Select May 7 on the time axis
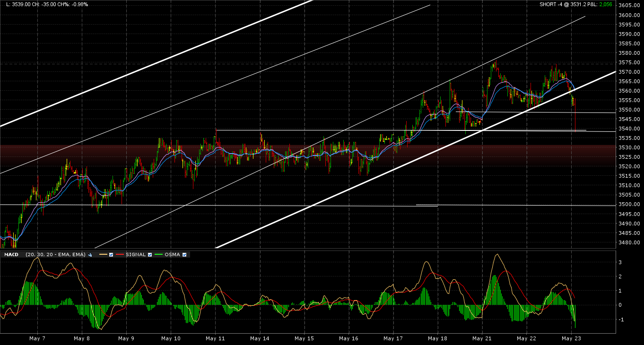Image resolution: width=644 pixels, height=345 pixels. tap(37, 339)
